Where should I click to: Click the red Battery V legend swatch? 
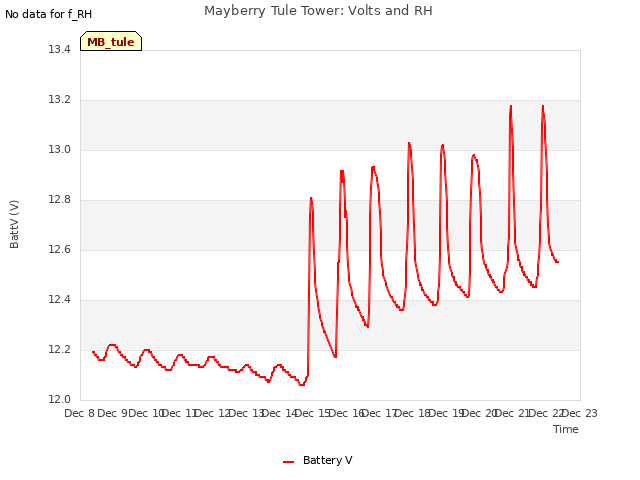click(288, 462)
